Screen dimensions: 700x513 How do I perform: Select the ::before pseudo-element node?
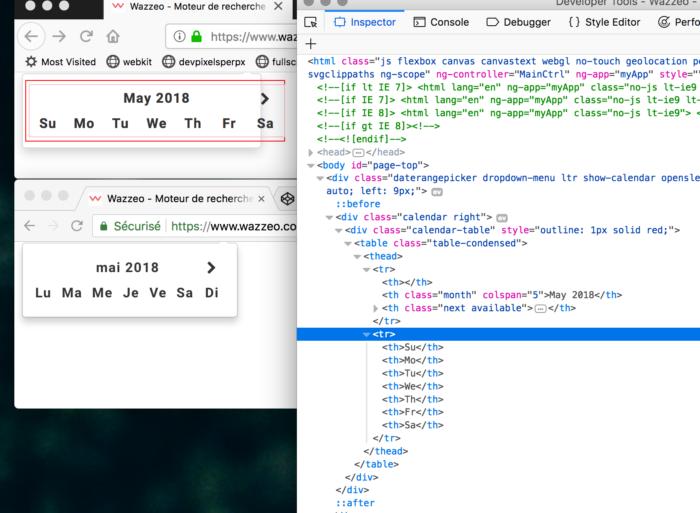358,204
